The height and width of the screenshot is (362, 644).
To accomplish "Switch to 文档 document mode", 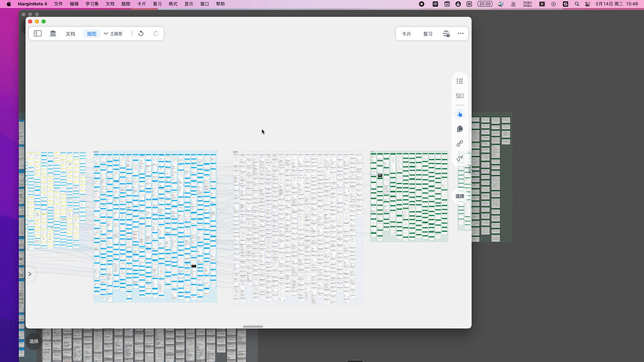I will [x=70, y=34].
